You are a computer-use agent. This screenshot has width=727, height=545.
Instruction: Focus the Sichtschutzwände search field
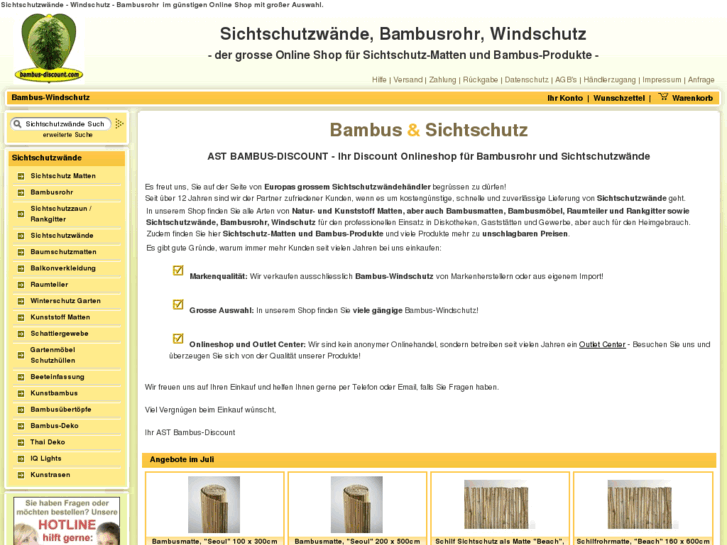pos(65,124)
